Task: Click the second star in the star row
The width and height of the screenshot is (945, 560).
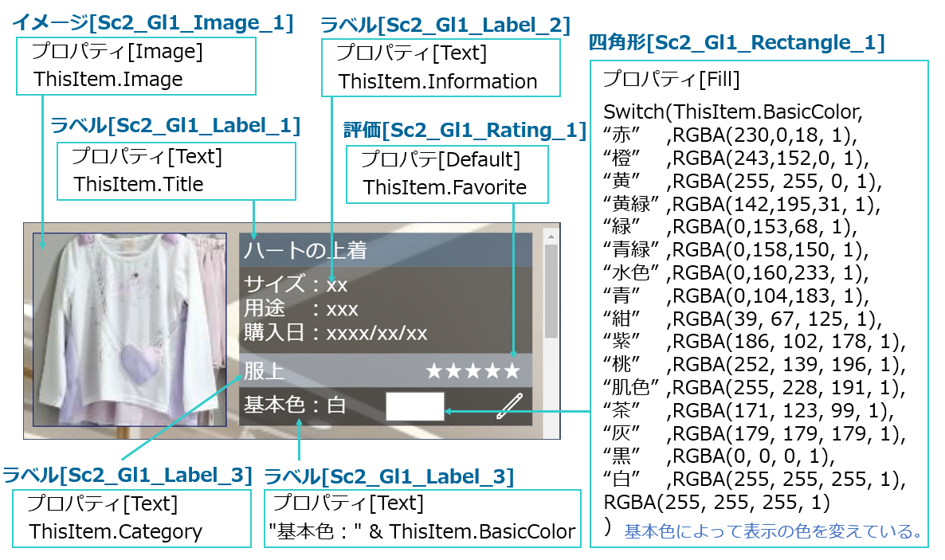Action: pyautogui.click(x=453, y=370)
